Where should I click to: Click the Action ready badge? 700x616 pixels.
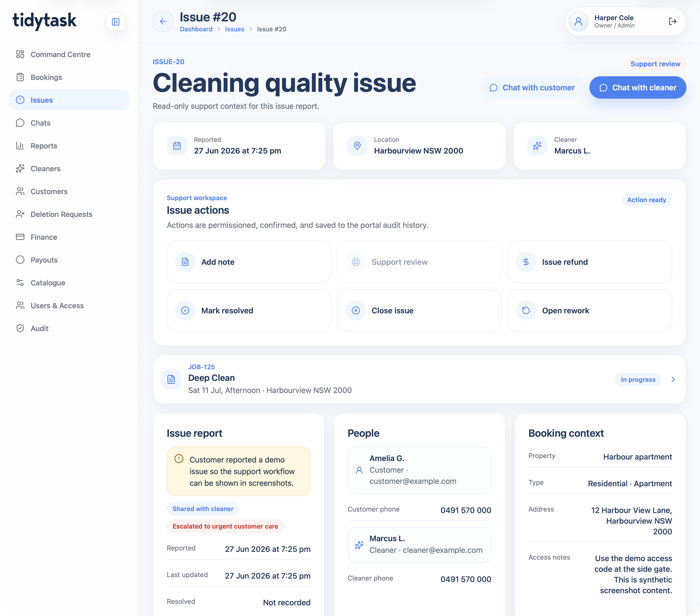coord(647,200)
